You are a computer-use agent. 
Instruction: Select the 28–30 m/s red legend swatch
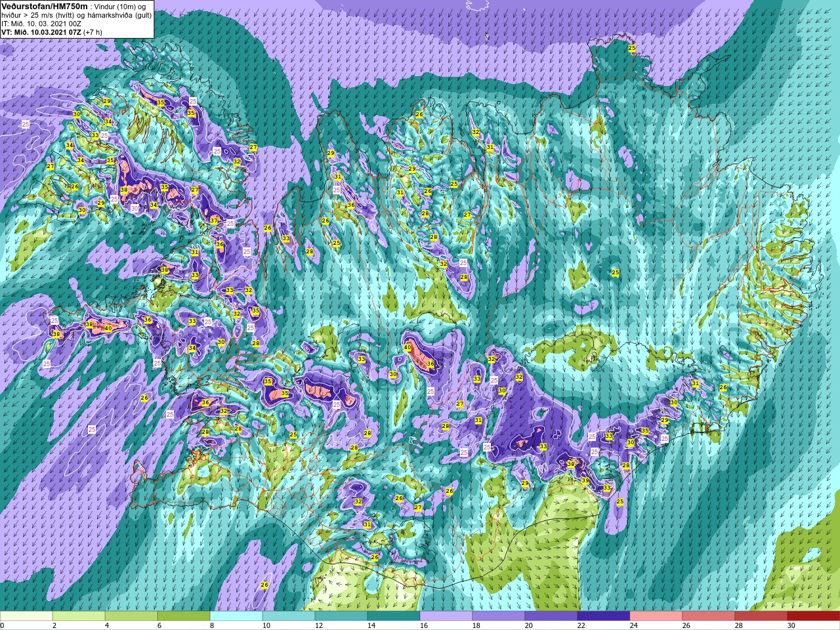tap(761, 616)
